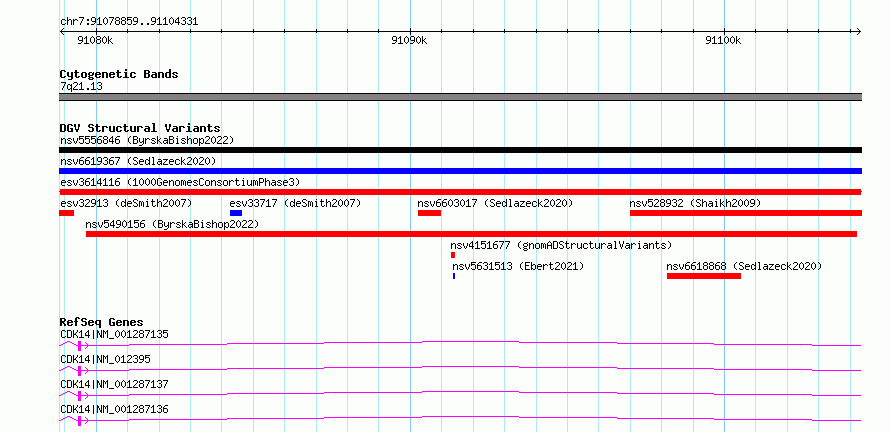Image resolution: width=890 pixels, height=432 pixels.
Task: Open nsv6619367 (Sedlazeck2020) label
Action: [x=138, y=161]
